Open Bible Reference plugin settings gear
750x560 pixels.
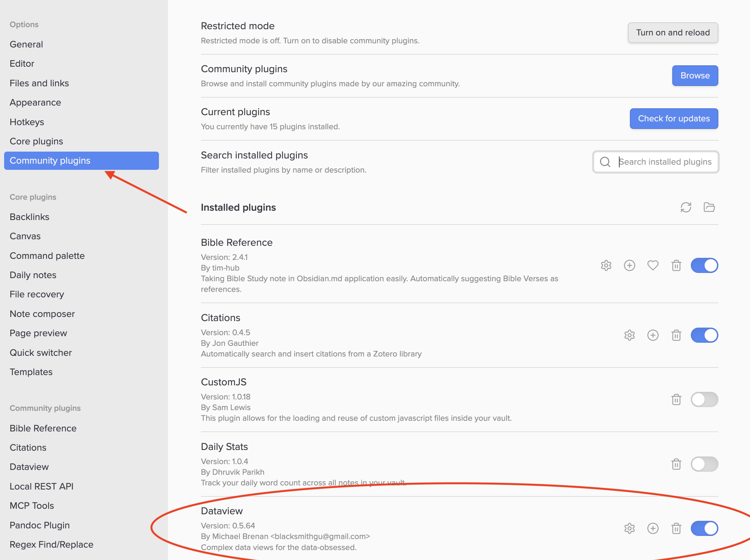coord(606,265)
